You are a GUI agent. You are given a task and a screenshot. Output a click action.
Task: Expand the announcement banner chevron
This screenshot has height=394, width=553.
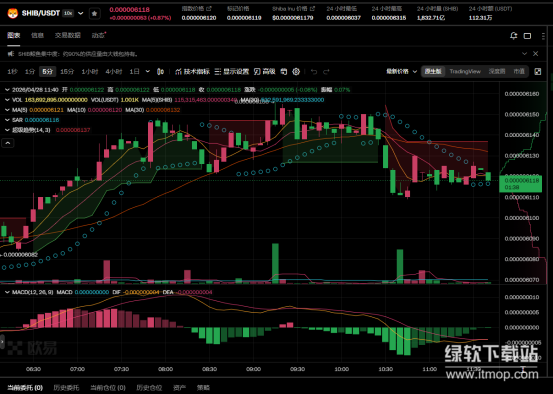pos(524,54)
